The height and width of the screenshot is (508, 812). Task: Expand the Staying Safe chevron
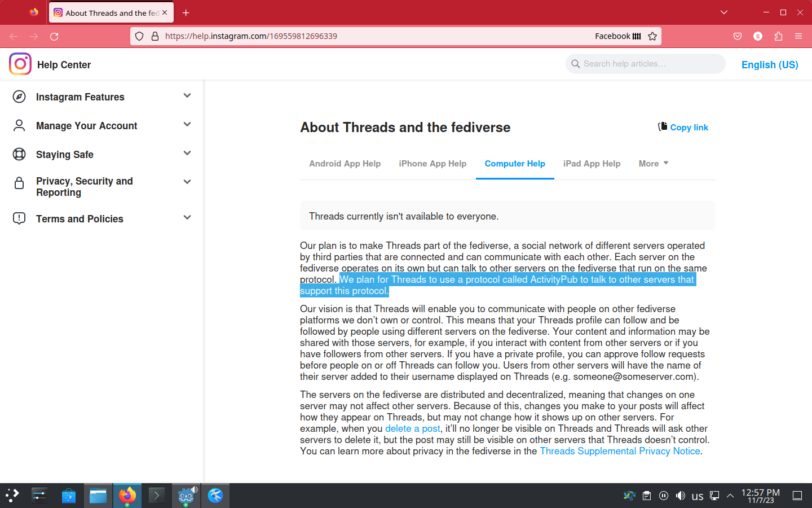click(x=187, y=154)
